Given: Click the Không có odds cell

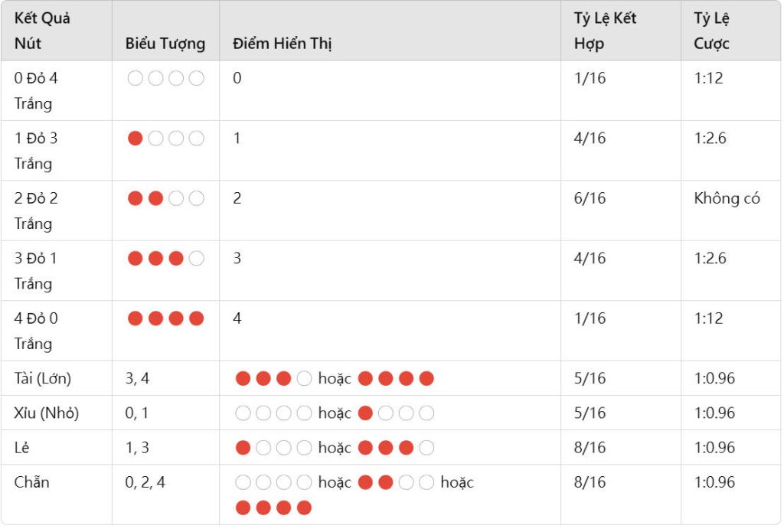Looking at the screenshot, I should 727,198.
